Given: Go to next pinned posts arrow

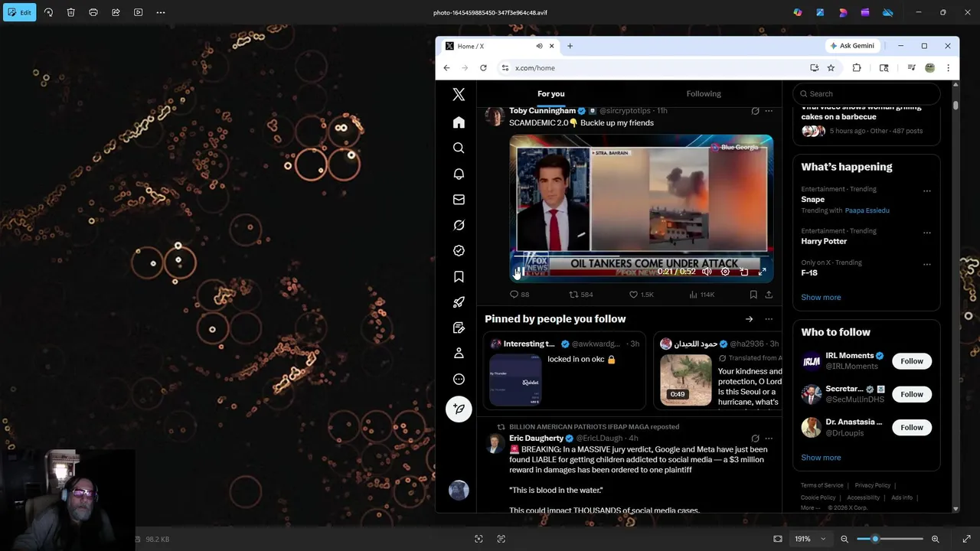Looking at the screenshot, I should coord(749,319).
